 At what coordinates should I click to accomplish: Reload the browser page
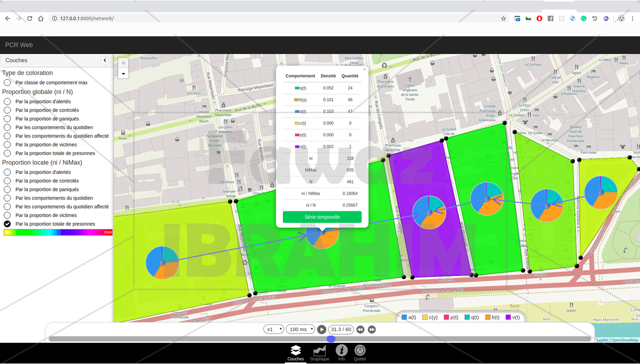pyautogui.click(x=30, y=18)
